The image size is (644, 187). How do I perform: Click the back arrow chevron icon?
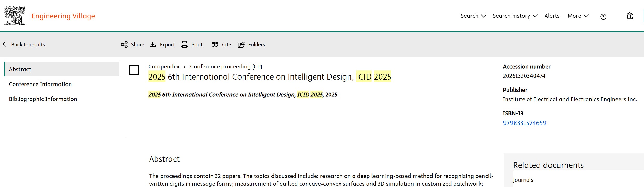(x=4, y=44)
